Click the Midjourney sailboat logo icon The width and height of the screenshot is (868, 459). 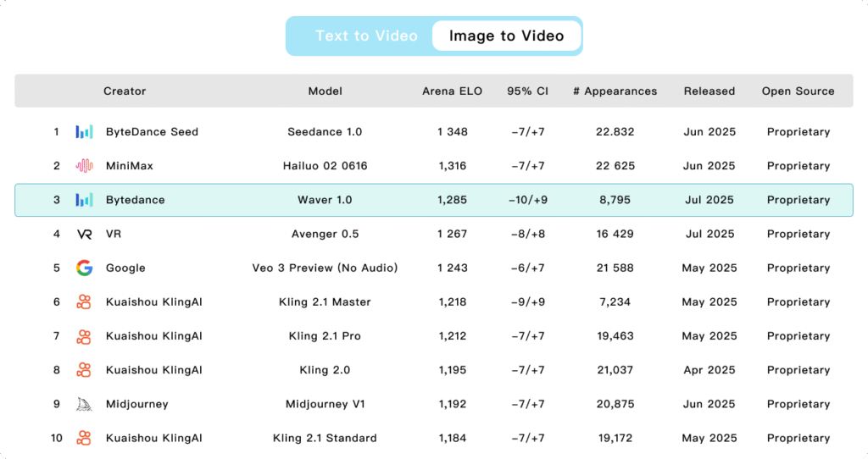click(x=84, y=404)
